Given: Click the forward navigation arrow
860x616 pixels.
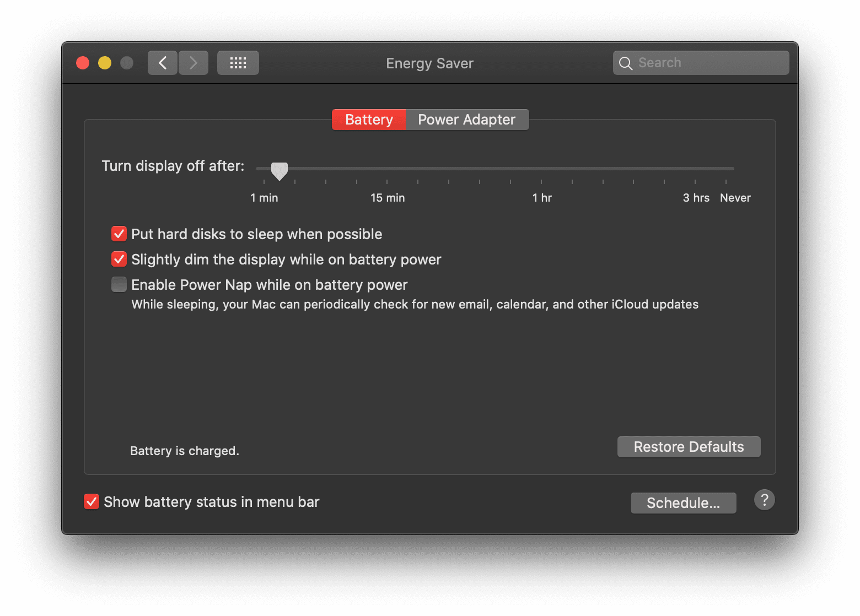Looking at the screenshot, I should tap(193, 62).
